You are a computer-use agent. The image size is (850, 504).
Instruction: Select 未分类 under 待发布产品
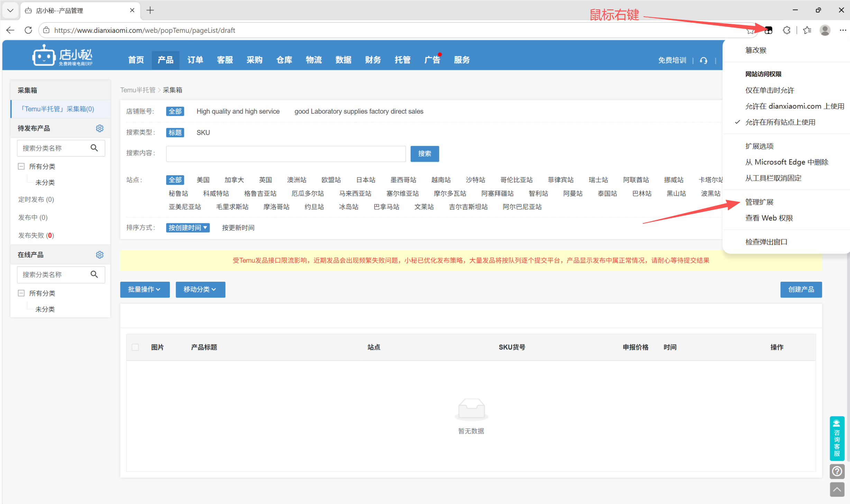click(x=45, y=182)
